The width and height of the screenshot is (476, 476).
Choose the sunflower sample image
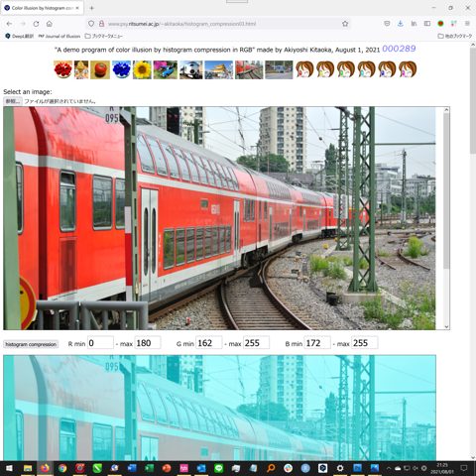pyautogui.click(x=142, y=69)
